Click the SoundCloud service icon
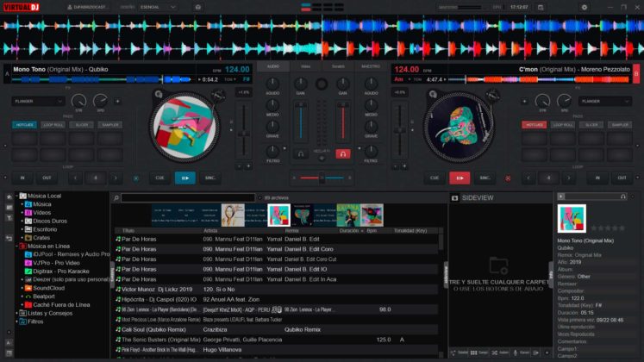 [28, 288]
